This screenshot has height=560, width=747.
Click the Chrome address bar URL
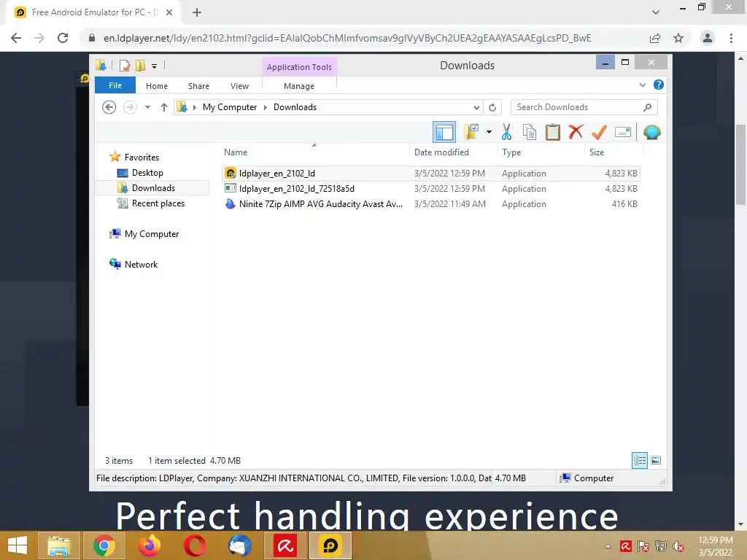coord(347,38)
